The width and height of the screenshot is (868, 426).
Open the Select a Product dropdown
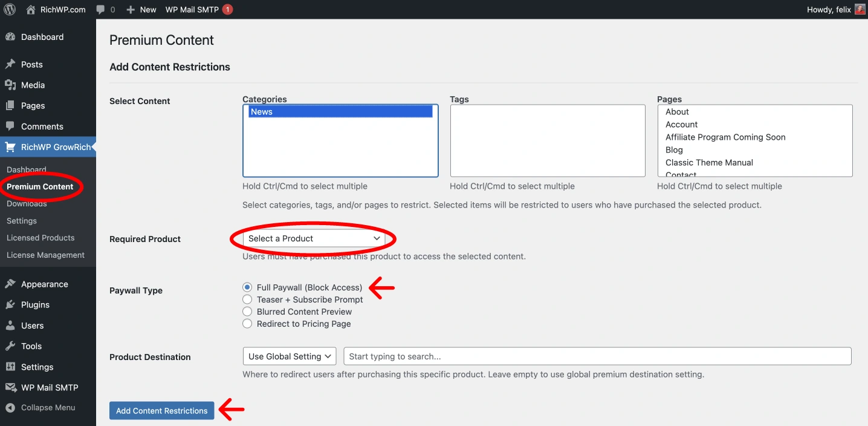pyautogui.click(x=314, y=238)
